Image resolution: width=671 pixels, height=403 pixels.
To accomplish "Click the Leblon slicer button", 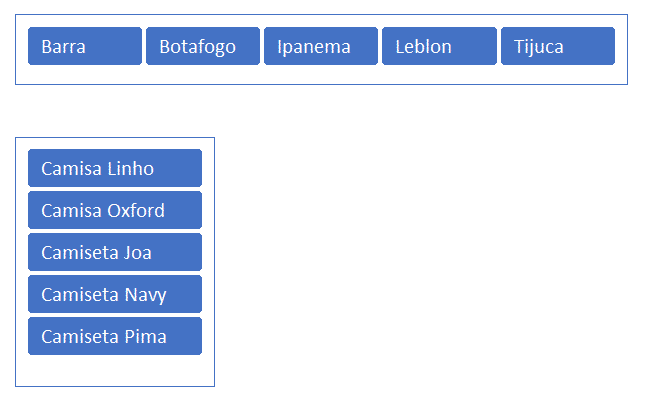I will (439, 46).
